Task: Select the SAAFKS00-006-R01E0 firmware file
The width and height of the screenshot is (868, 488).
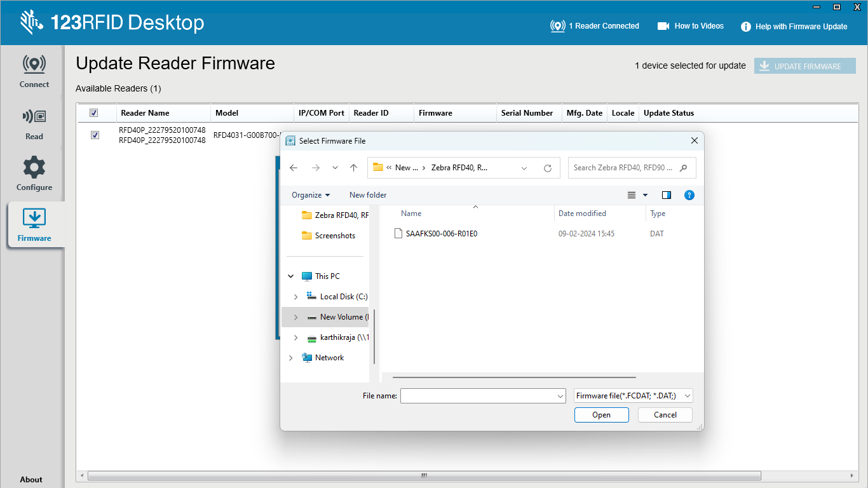Action: pos(441,234)
